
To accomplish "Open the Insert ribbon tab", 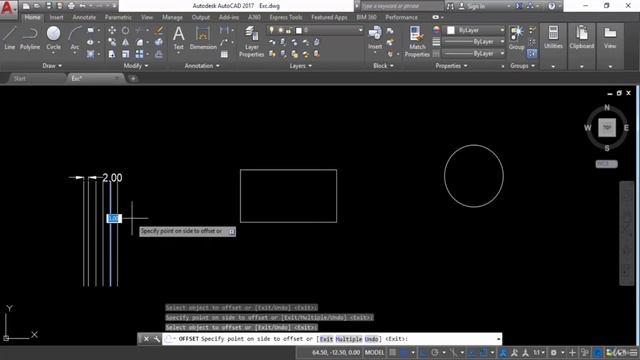I will 56,17.
